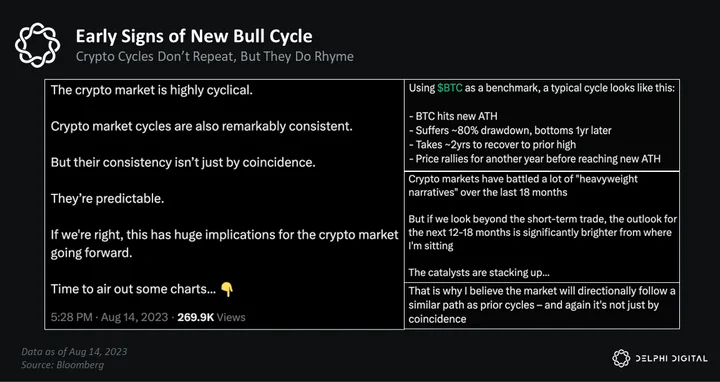This screenshot has width=720, height=382.
Task: Click the Data as of Aug 14, 2023 note
Action: tap(74, 352)
